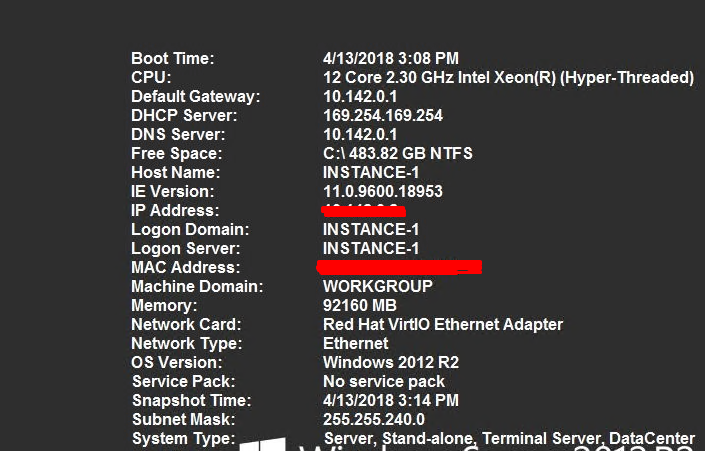The image size is (705, 451).
Task: Select the address 169.254.169.254
Action: pos(383,116)
